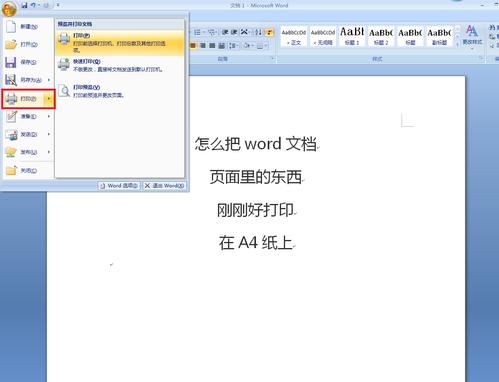Click the open folder icon beside 打开
The image size is (499, 382).
(11, 44)
